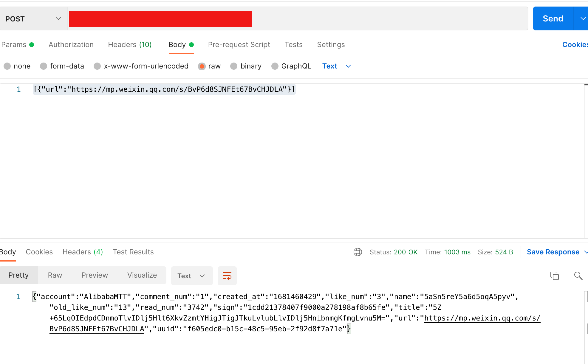Open search in response with magnifier icon
This screenshot has width=588, height=364.
(578, 276)
